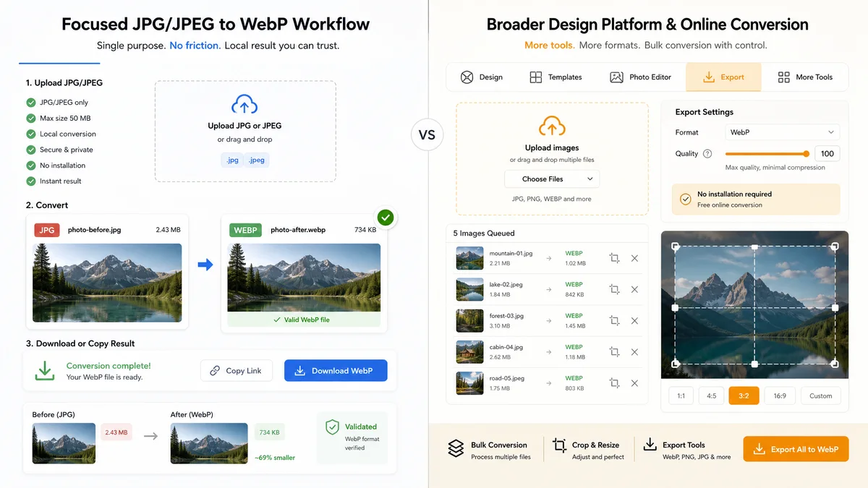This screenshot has height=488, width=868.
Task: Click the Quality help question mark icon
Action: pyautogui.click(x=707, y=153)
